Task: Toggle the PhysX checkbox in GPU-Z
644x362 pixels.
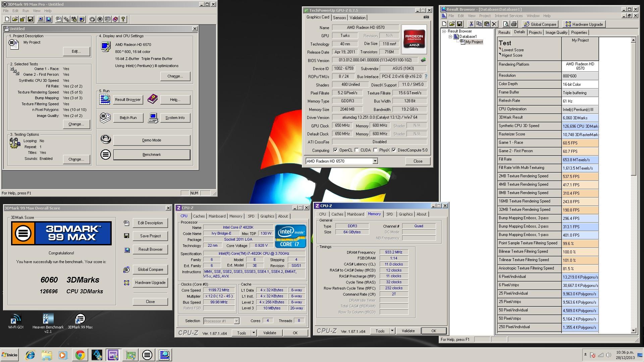Action: [x=375, y=150]
